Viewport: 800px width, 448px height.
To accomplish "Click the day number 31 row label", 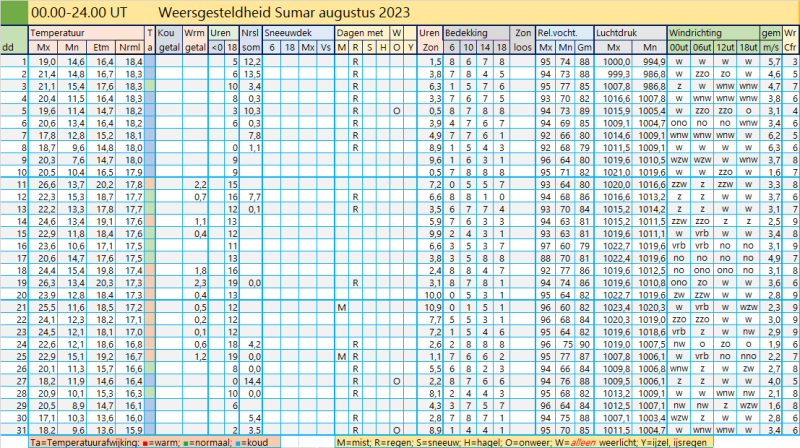I will pos(20,430).
